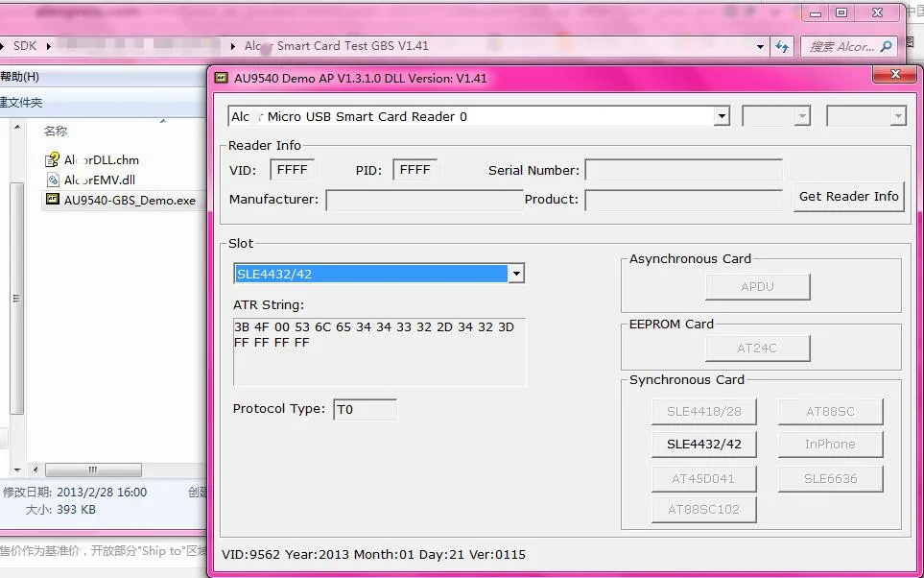
Task: Click the AT45D041 button
Action: pyautogui.click(x=703, y=478)
